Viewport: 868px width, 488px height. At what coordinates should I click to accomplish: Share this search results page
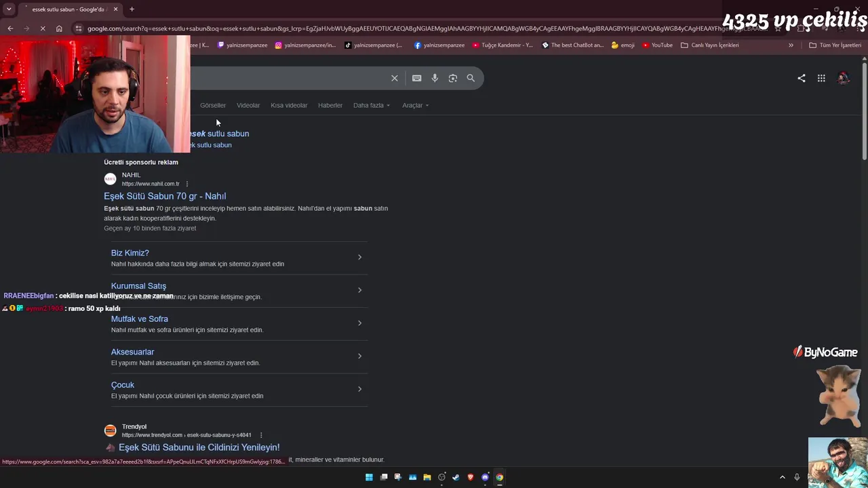pyautogui.click(x=802, y=78)
